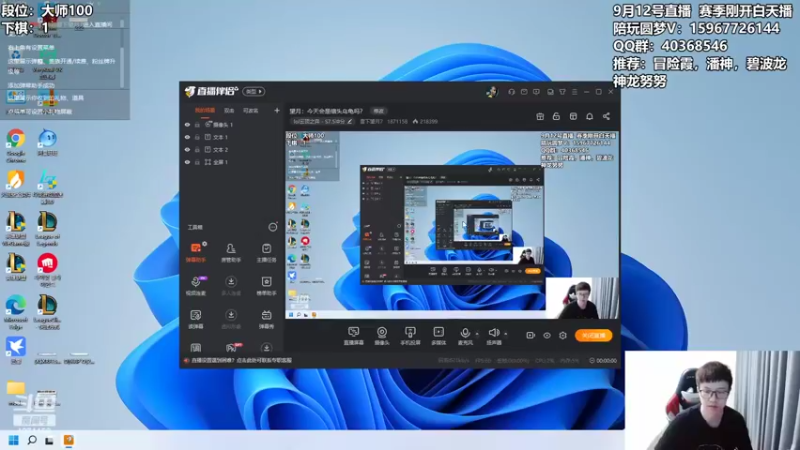Screen dimensions: 800x450
Task: Toggle the lock on 文本 2 source
Action: coord(197,149)
